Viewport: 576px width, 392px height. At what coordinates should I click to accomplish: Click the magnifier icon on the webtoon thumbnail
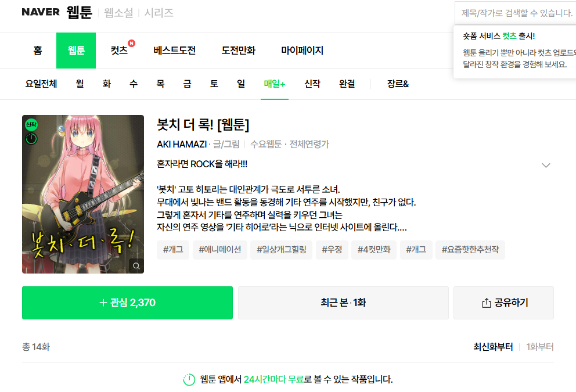coord(137,266)
